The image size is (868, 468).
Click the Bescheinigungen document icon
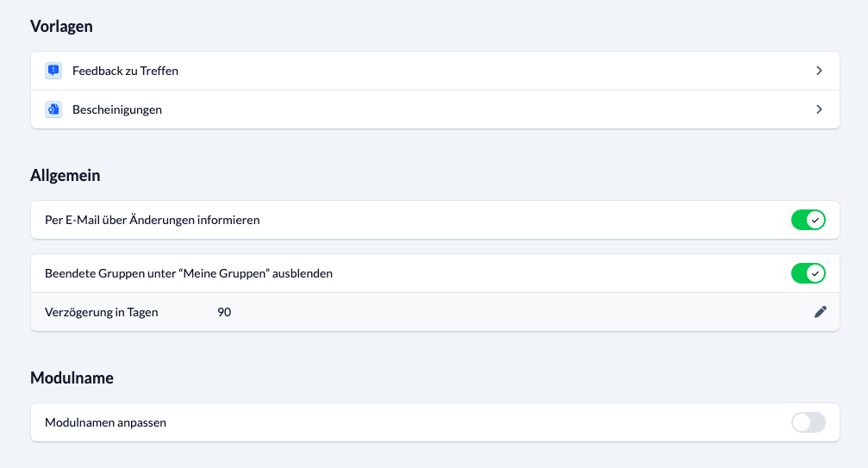click(53, 109)
